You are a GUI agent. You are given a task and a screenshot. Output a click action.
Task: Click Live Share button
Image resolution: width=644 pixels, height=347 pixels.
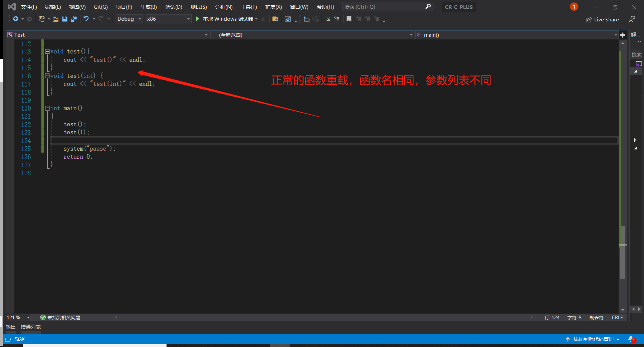pos(602,19)
